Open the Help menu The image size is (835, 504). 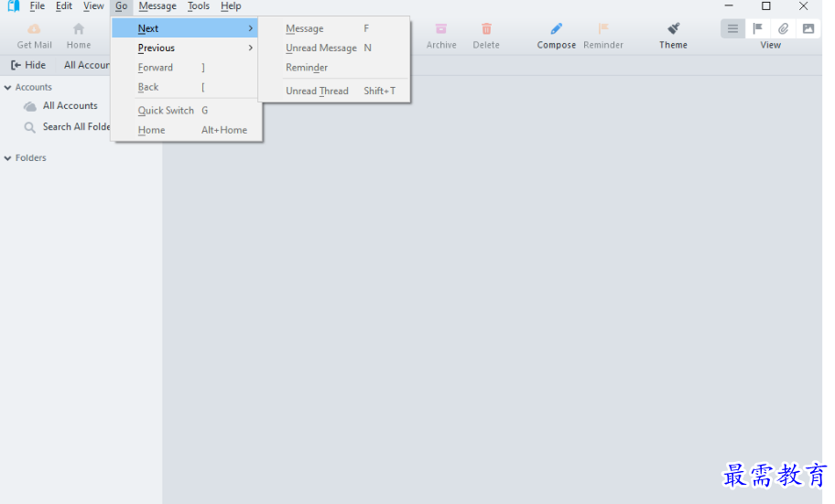click(231, 6)
